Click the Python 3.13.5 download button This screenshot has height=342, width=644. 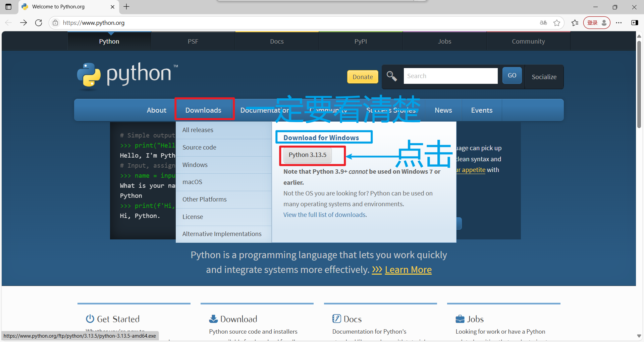[x=308, y=155]
